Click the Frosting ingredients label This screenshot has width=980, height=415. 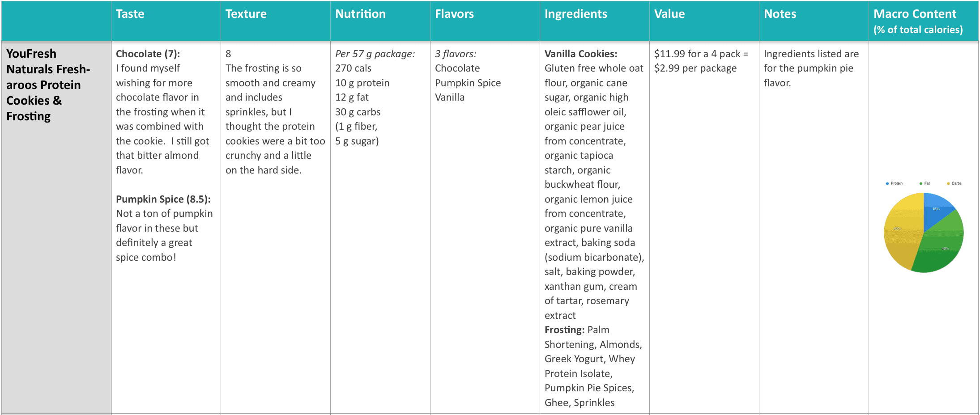(x=564, y=330)
